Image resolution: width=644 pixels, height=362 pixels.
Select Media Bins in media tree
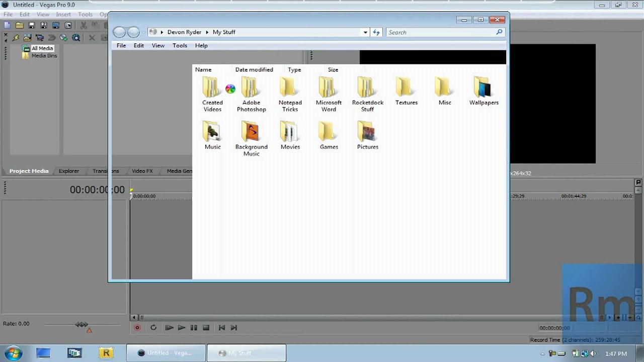click(x=44, y=56)
